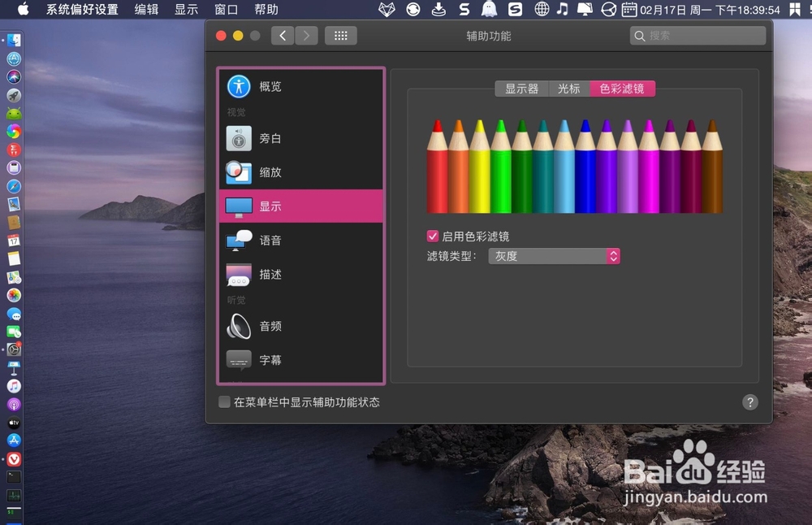Open the 字幕 (Captions) settings

(x=270, y=360)
